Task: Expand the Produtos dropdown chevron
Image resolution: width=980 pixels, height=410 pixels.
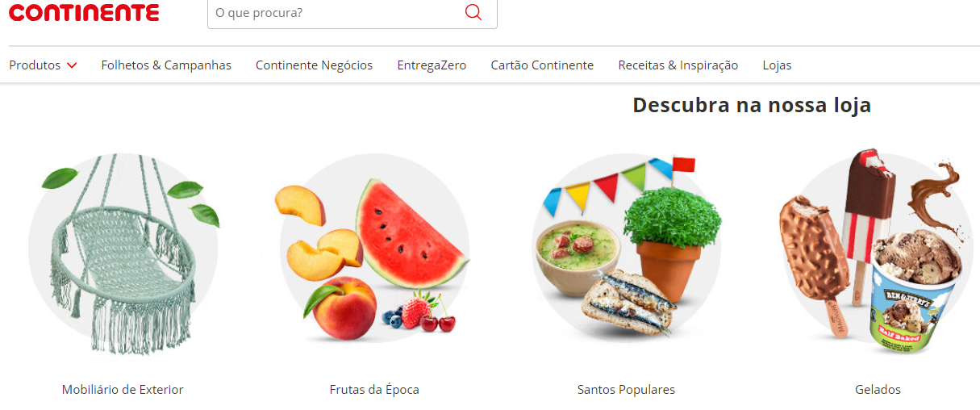Action: point(72,65)
